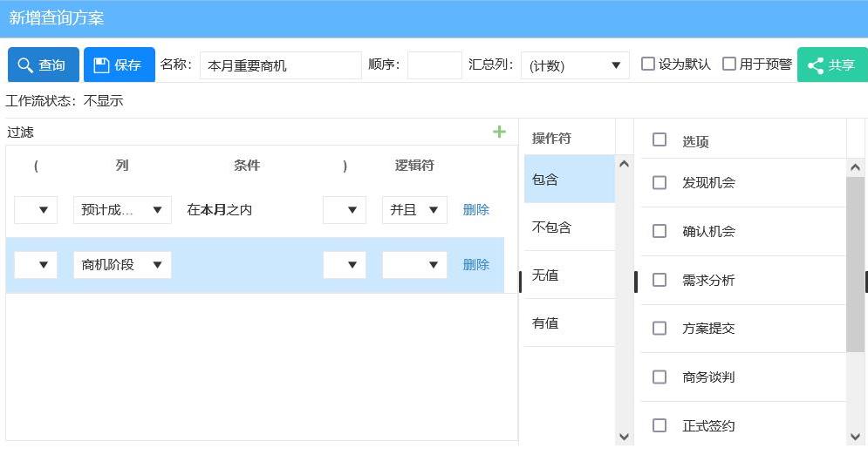Tick the 商务谈判 option checkbox
The height and width of the screenshot is (455, 868).
pyautogui.click(x=660, y=377)
